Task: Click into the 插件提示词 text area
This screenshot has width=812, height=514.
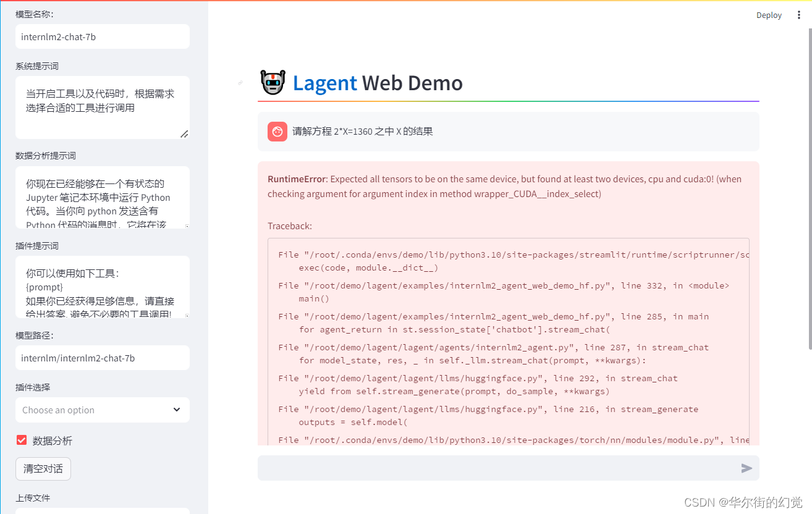Action: [103, 287]
